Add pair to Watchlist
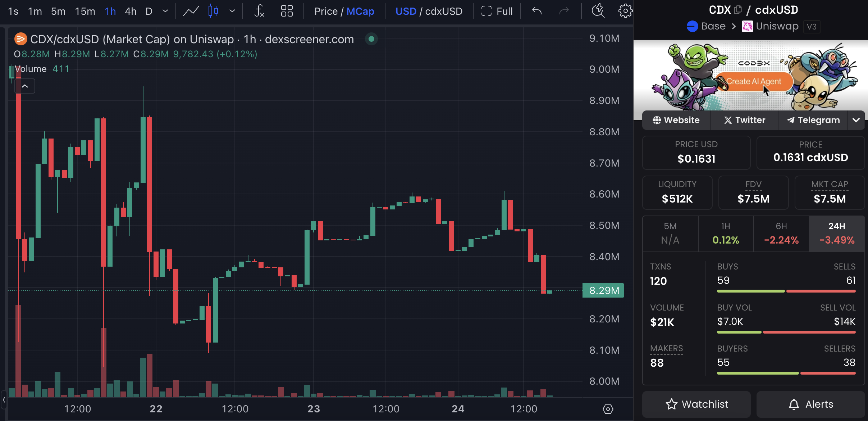 tap(696, 404)
